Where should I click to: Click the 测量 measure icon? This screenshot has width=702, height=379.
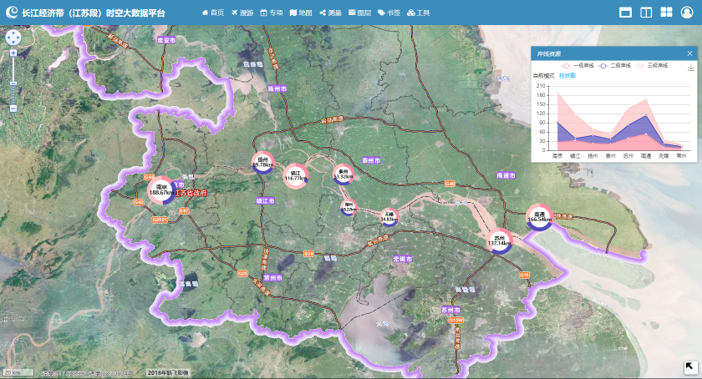[x=323, y=13]
